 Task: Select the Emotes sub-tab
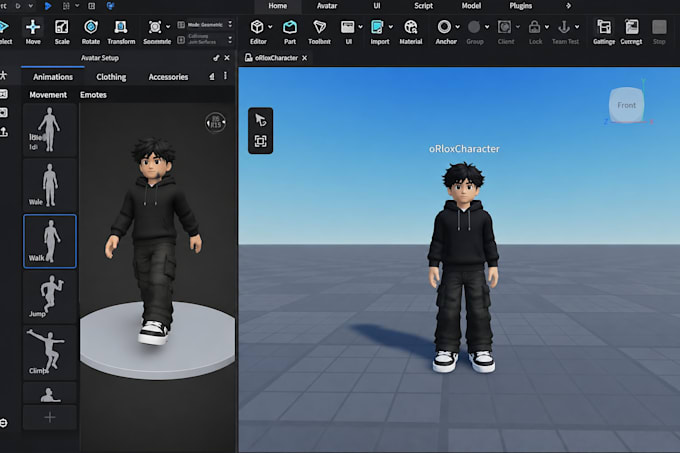93,95
